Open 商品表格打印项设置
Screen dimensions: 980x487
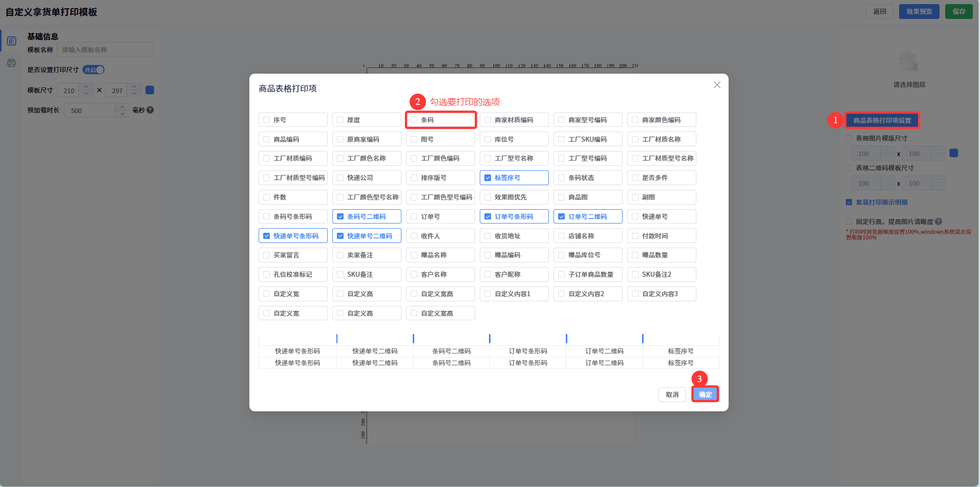[x=882, y=120]
